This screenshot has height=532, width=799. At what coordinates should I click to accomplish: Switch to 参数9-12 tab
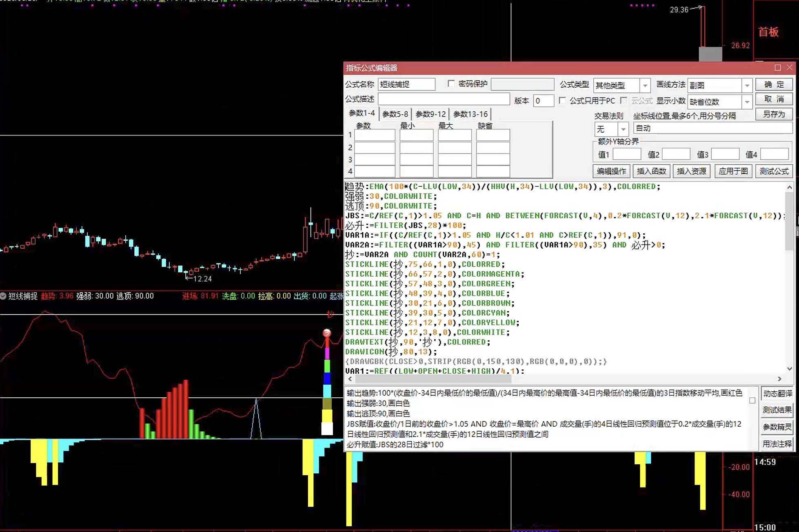point(431,114)
